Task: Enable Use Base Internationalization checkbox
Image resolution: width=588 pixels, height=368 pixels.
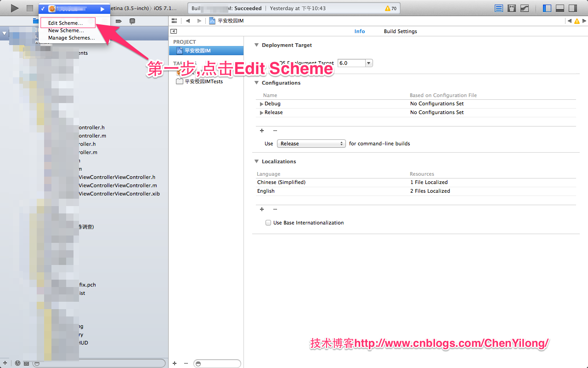Action: 268,223
